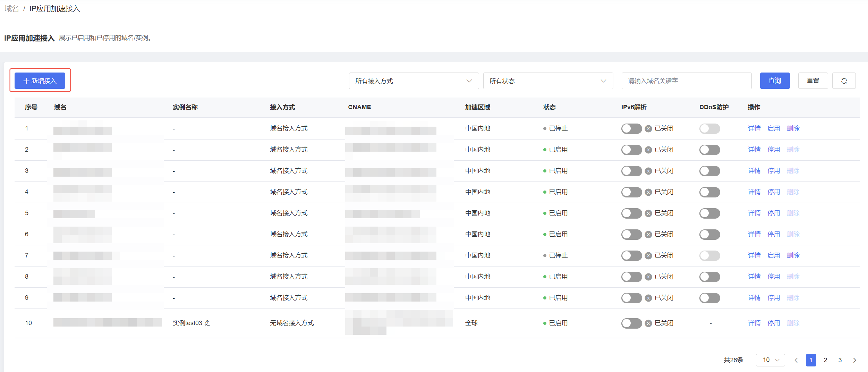Switch to page 2

pyautogui.click(x=825, y=360)
